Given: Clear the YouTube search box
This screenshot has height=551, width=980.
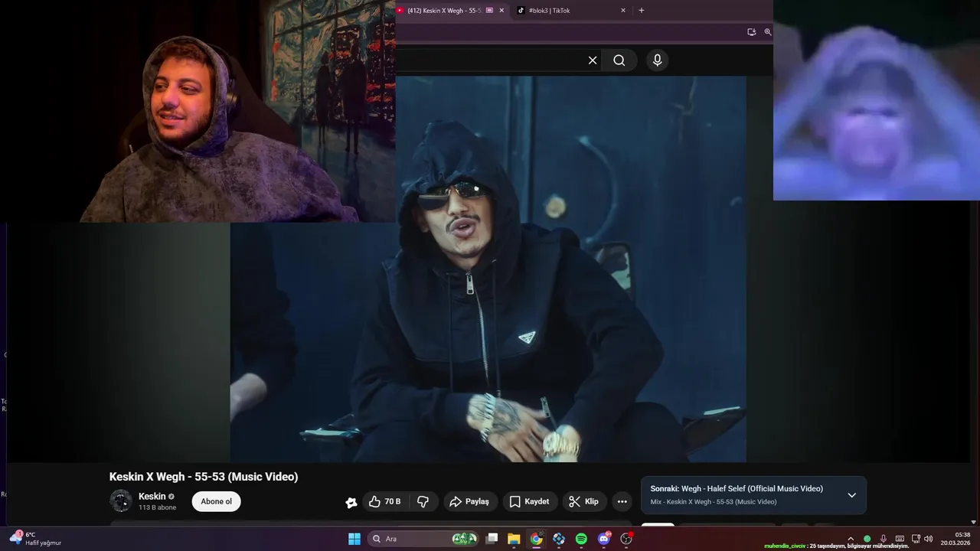Looking at the screenshot, I should [592, 60].
